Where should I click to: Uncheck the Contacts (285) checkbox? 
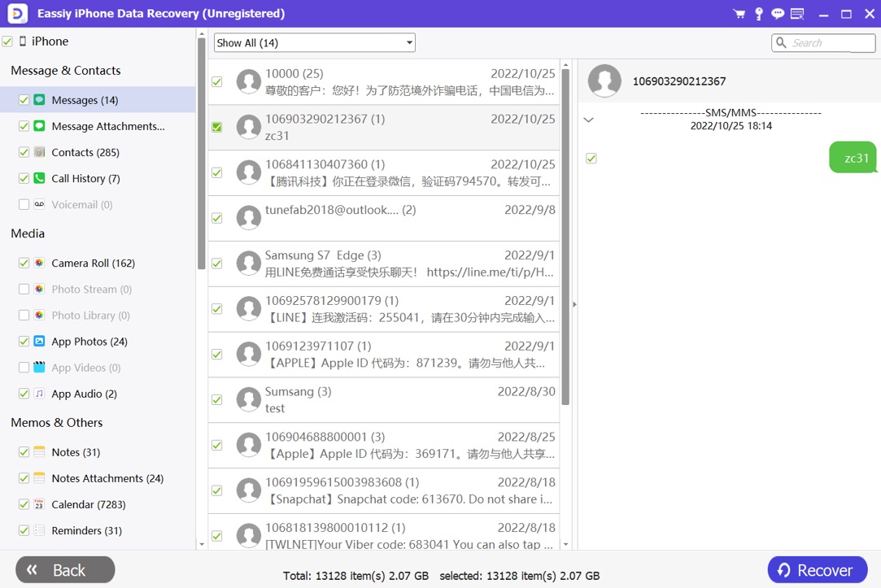(x=24, y=152)
